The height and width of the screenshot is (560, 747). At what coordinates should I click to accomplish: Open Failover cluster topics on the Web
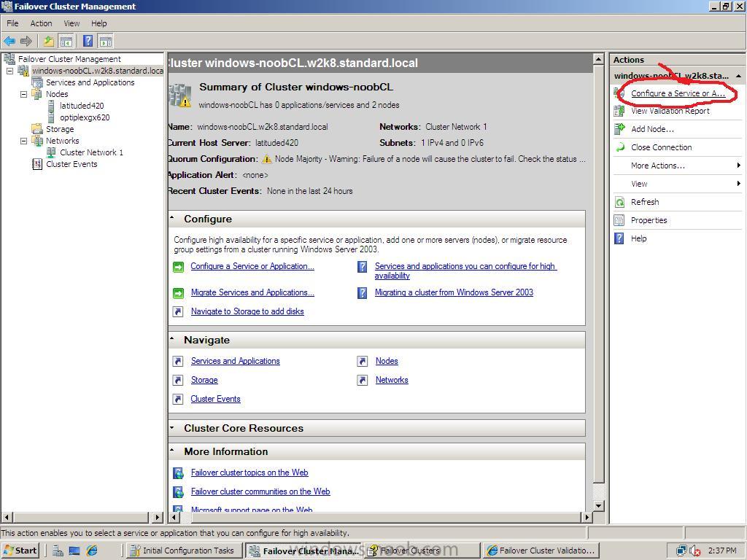(249, 472)
